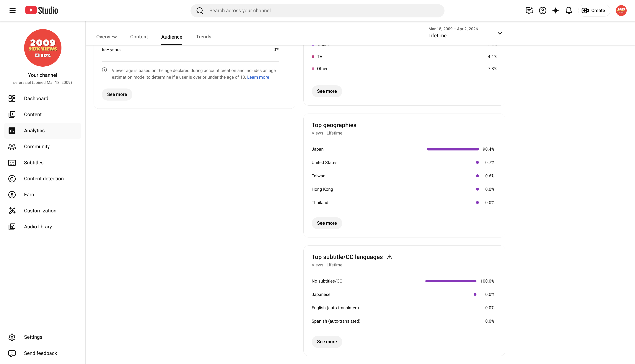Click the info icon beside viewer age note
The width and height of the screenshot is (635, 364).
104,70
